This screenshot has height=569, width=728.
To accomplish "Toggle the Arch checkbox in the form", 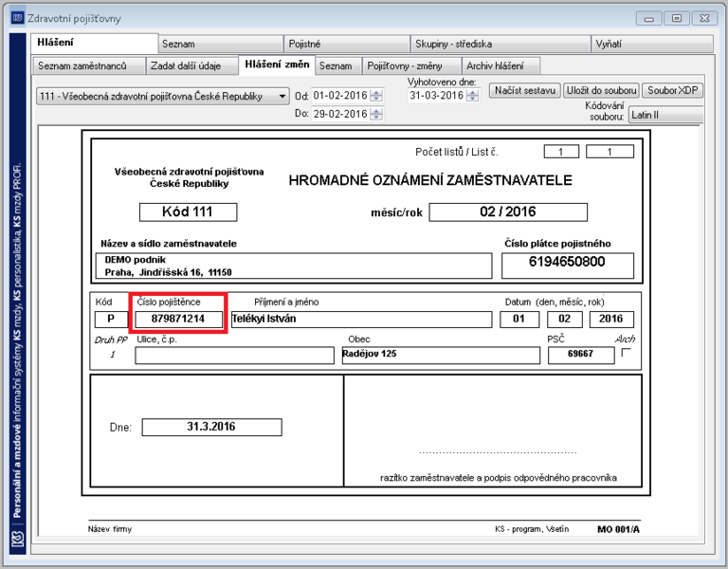I will [x=626, y=353].
